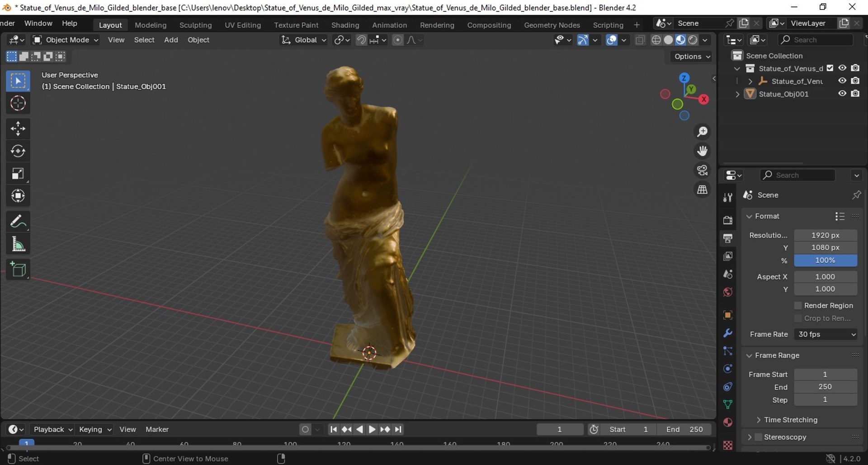Click the Frame End 250 field
The width and height of the screenshot is (868, 465).
[825, 387]
